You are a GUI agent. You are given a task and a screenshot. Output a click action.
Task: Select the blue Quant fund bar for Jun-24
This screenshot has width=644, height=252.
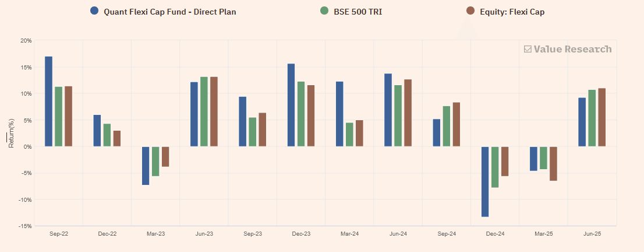click(x=388, y=110)
